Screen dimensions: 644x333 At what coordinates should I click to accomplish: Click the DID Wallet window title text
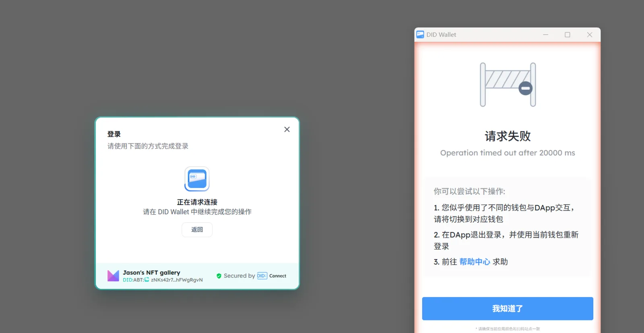pyautogui.click(x=441, y=35)
